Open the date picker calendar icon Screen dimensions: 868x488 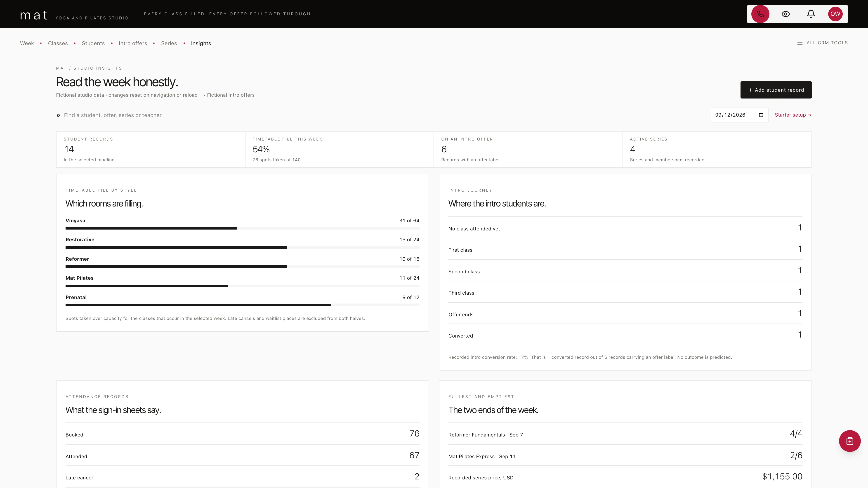tap(761, 115)
